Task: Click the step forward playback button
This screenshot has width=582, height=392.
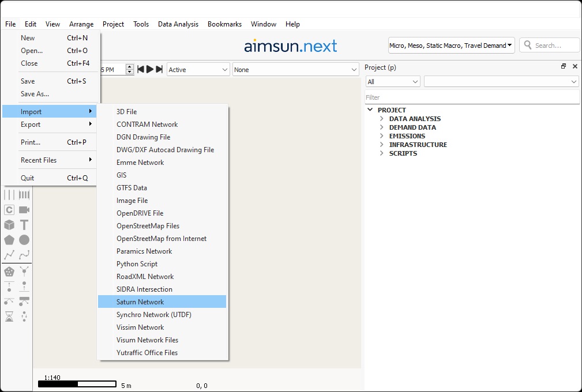Action: [x=159, y=69]
